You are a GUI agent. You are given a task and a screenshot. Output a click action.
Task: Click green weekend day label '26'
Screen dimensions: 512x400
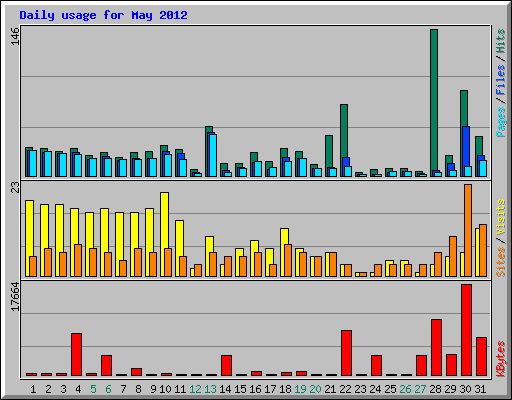(405, 389)
